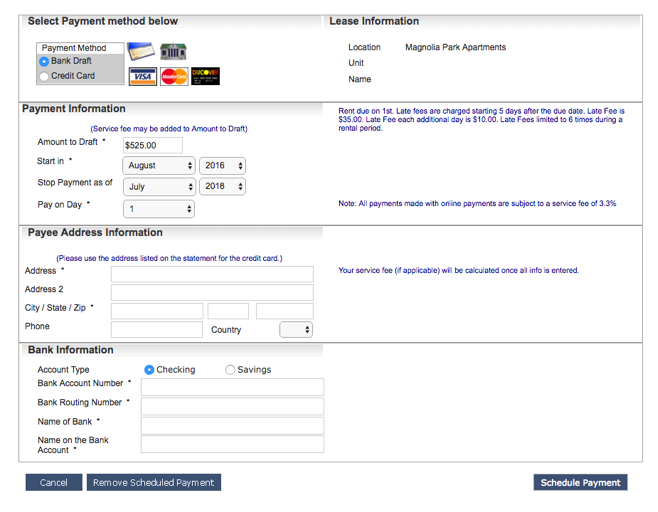Focus the City input field

pyautogui.click(x=157, y=311)
